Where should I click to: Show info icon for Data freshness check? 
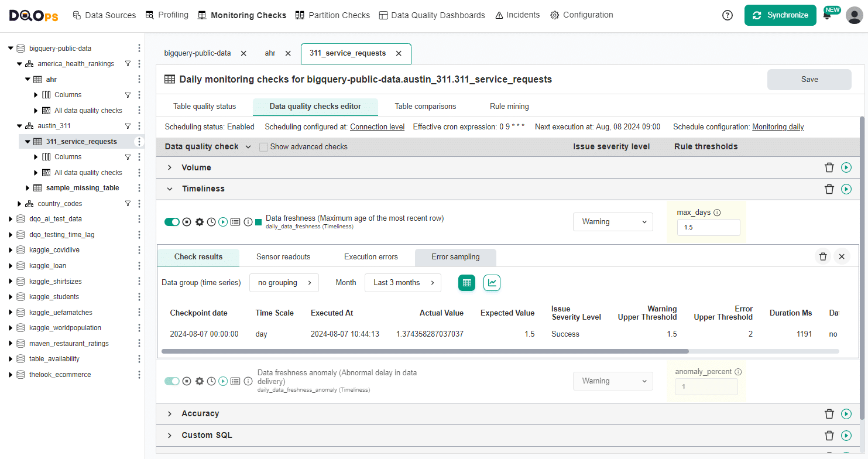248,222
